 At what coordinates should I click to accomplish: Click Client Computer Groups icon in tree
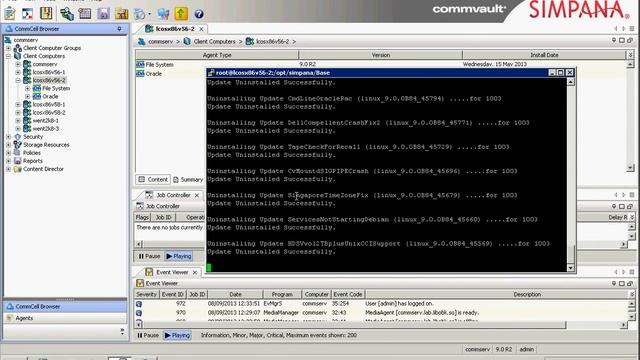pos(18,48)
